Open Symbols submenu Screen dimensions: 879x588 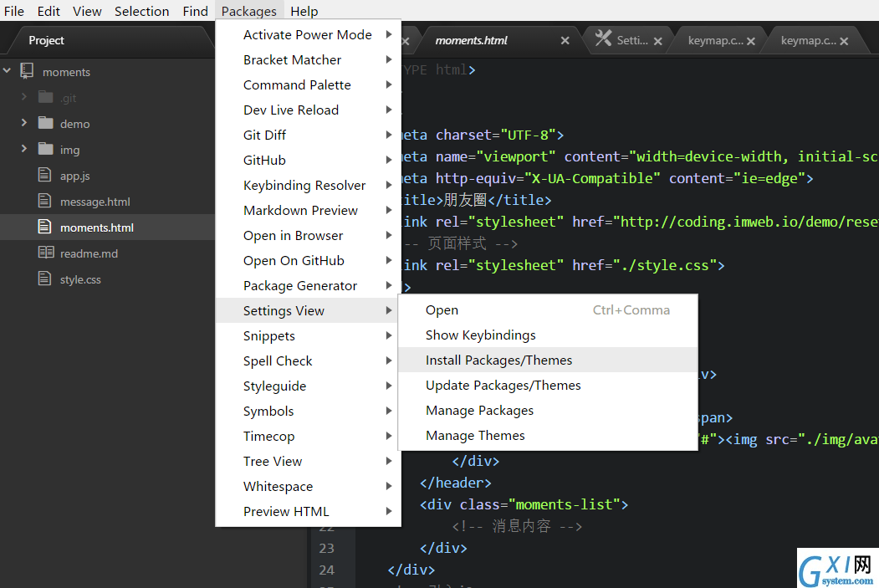pos(308,411)
